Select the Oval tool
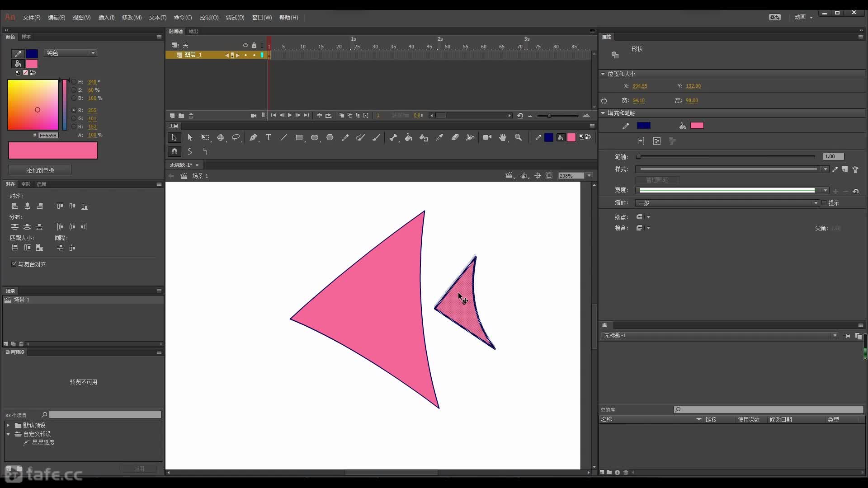868x488 pixels. (315, 137)
